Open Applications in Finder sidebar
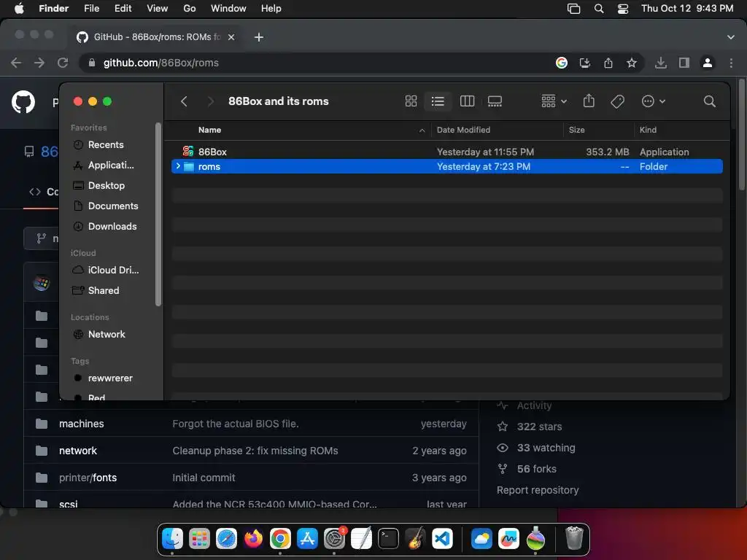 click(111, 166)
